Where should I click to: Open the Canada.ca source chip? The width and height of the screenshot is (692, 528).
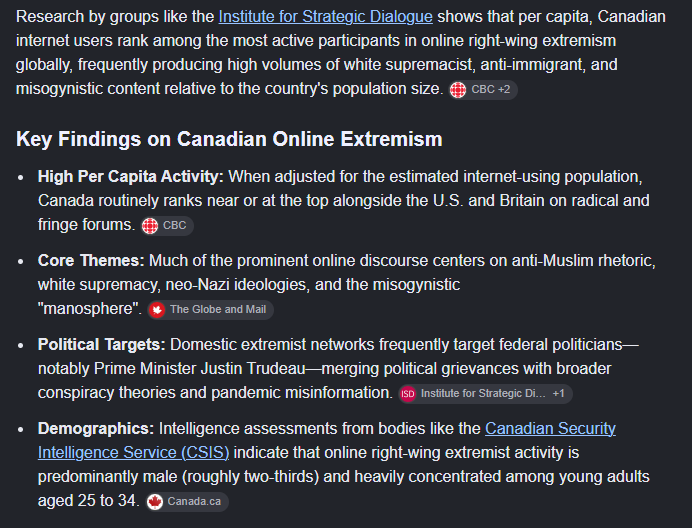point(187,502)
